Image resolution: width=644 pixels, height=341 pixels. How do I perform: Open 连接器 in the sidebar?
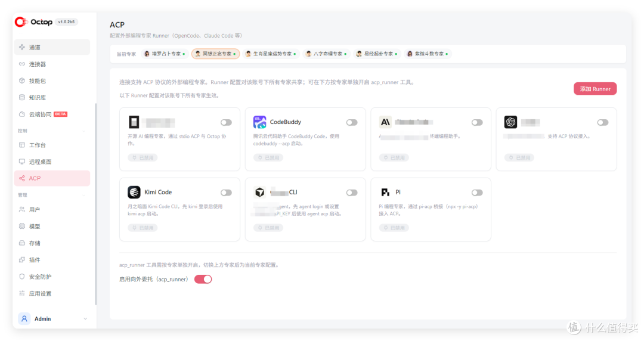click(52, 64)
